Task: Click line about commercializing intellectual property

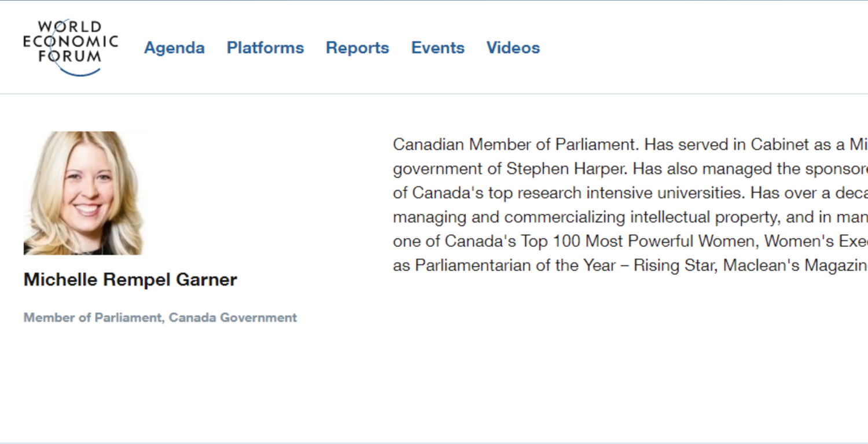Action: pyautogui.click(x=630, y=217)
